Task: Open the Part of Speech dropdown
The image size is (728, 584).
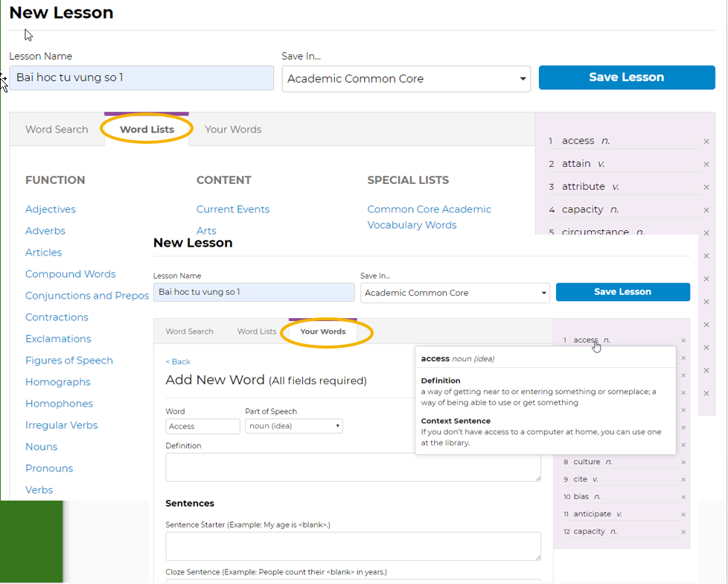Action: click(293, 426)
